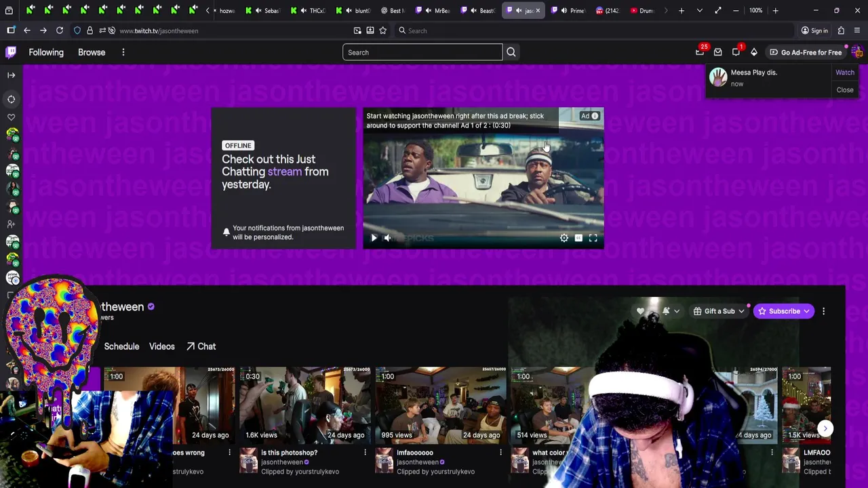This screenshot has width=868, height=488.
Task: Open the Browse page
Action: click(x=92, y=52)
